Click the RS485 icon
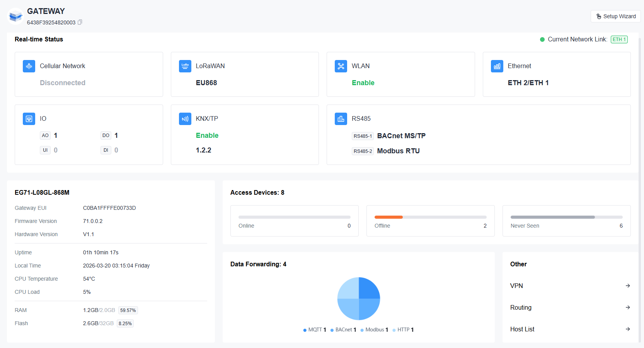 point(341,119)
